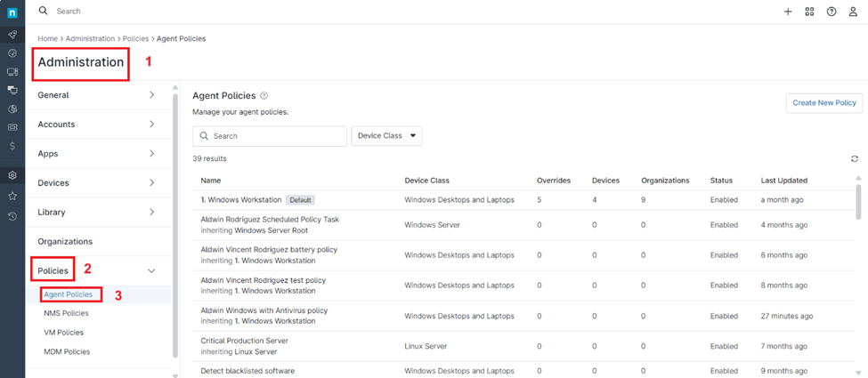Click the Name column header
Viewport: 868px width, 378px height.
(x=211, y=181)
